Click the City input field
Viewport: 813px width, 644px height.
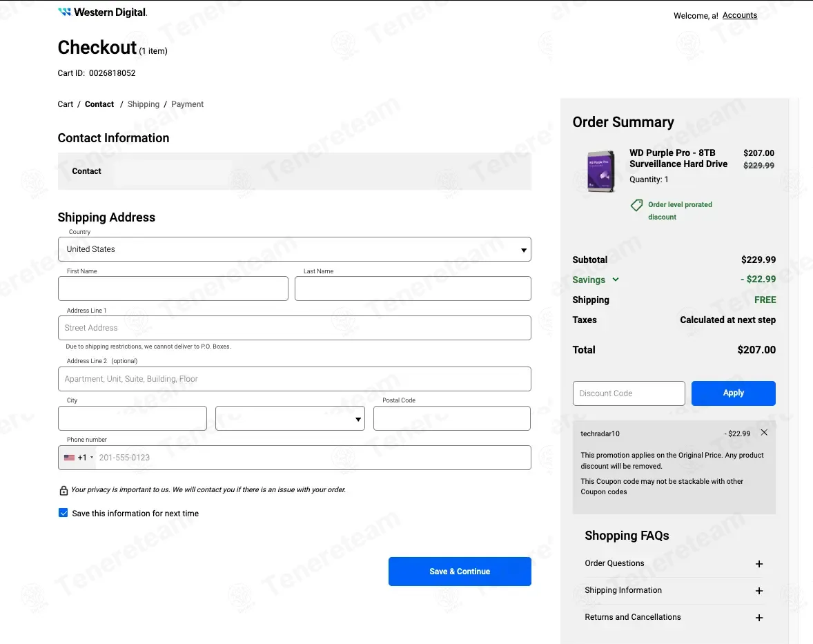pyautogui.click(x=133, y=418)
